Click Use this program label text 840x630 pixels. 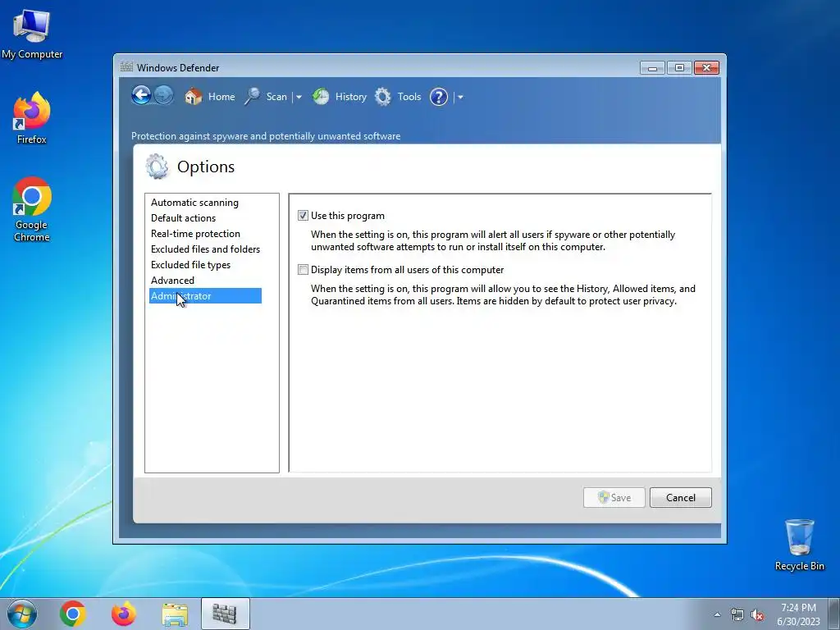(348, 216)
